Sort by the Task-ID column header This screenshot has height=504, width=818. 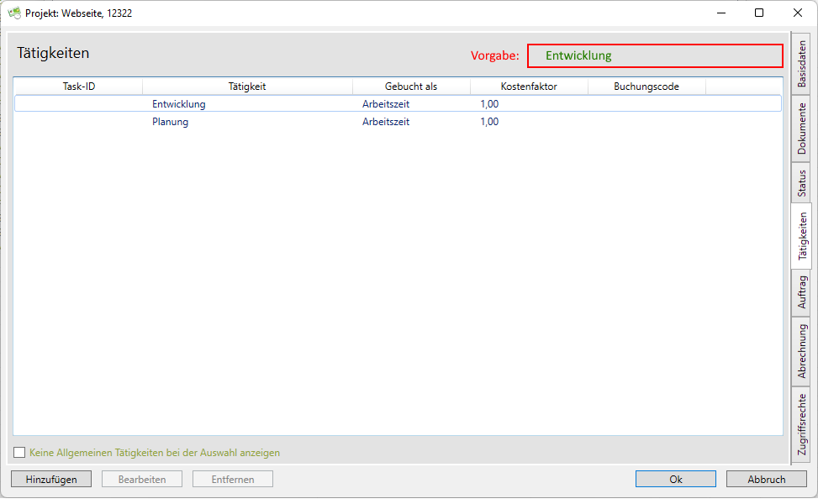pos(78,86)
